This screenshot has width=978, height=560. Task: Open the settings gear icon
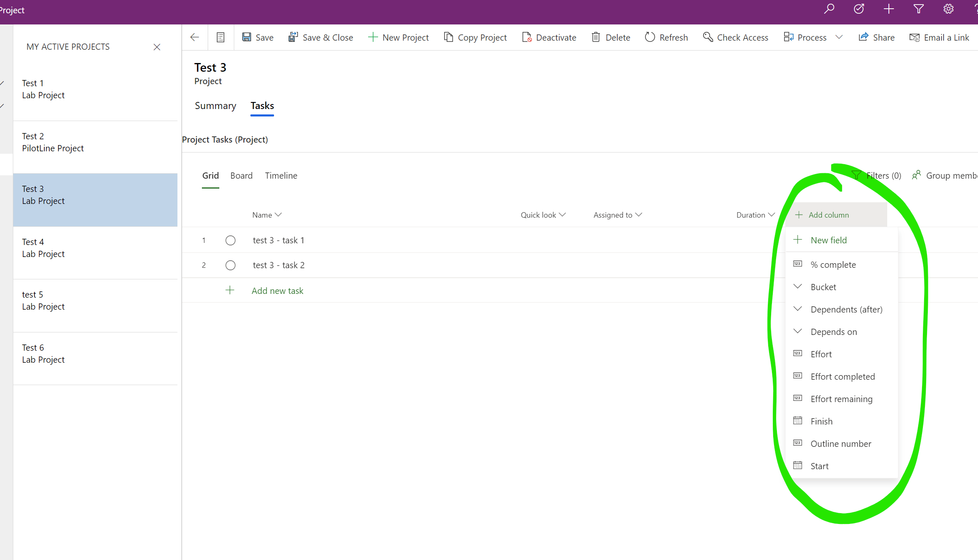pos(949,9)
